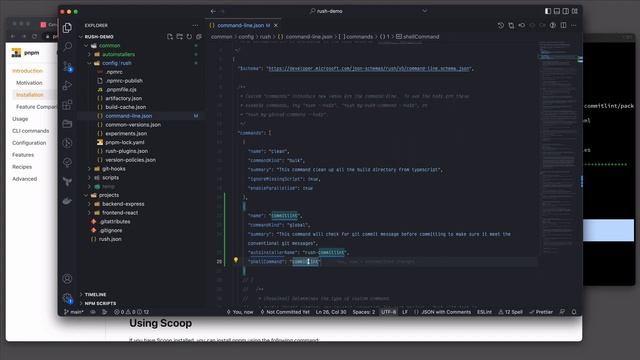Click the New File icon in Explorer
The image size is (640, 360).
pos(170,37)
